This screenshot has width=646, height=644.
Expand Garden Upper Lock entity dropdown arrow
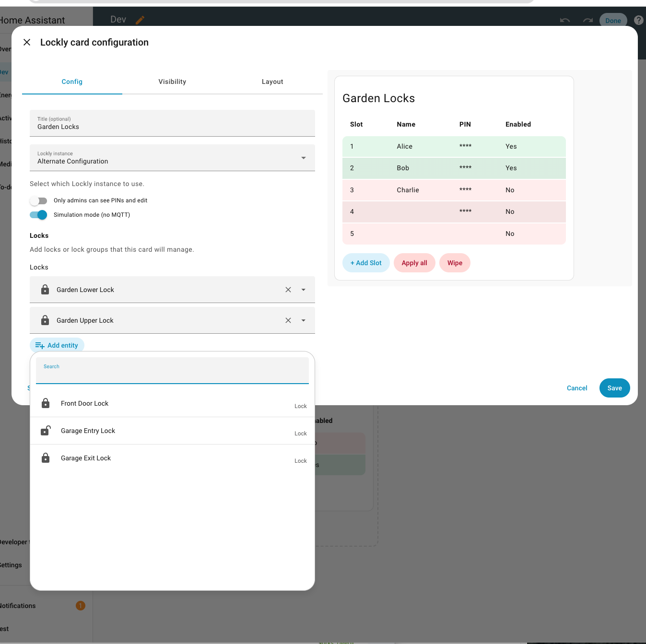tap(304, 320)
